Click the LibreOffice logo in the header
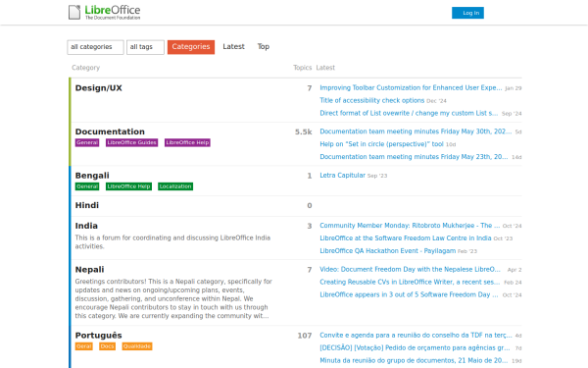The height and width of the screenshot is (368, 588). point(104,13)
